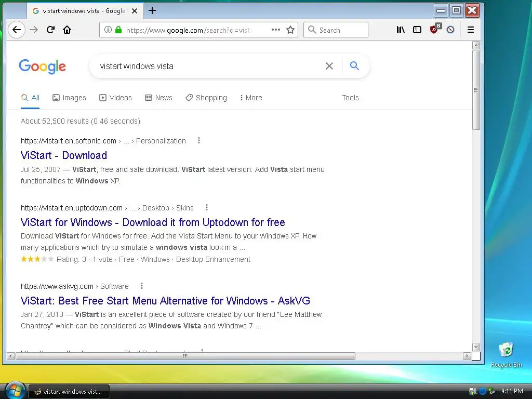
Task: Open the Firefox hamburger menu
Action: point(471,30)
